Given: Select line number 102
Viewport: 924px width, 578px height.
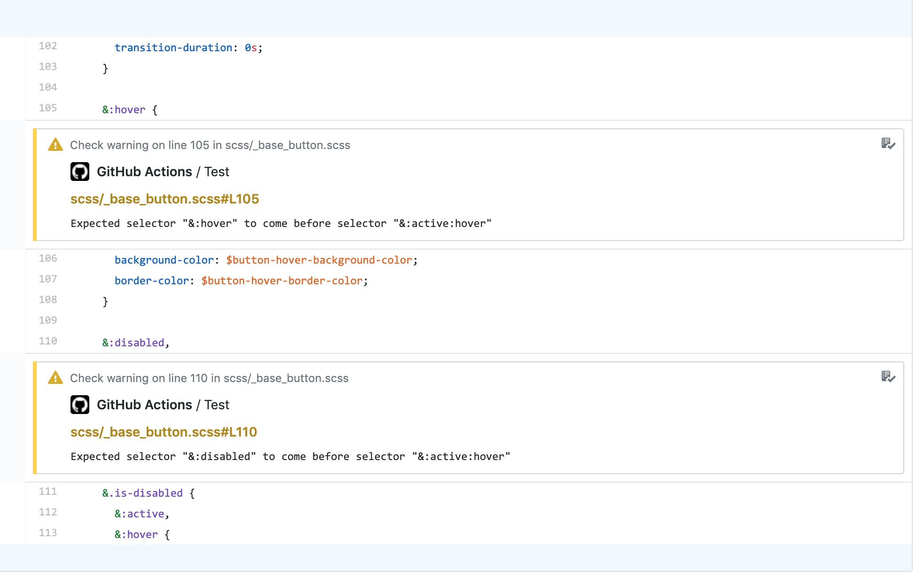Looking at the screenshot, I should (x=48, y=46).
